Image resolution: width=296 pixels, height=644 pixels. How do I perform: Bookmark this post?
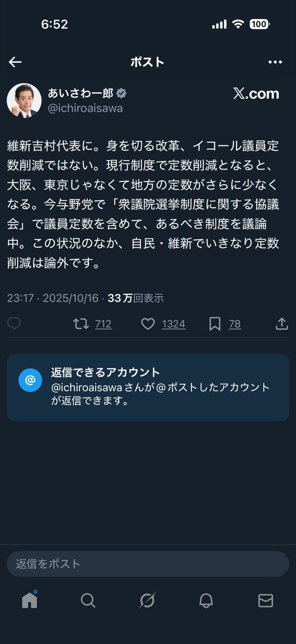[x=215, y=324]
